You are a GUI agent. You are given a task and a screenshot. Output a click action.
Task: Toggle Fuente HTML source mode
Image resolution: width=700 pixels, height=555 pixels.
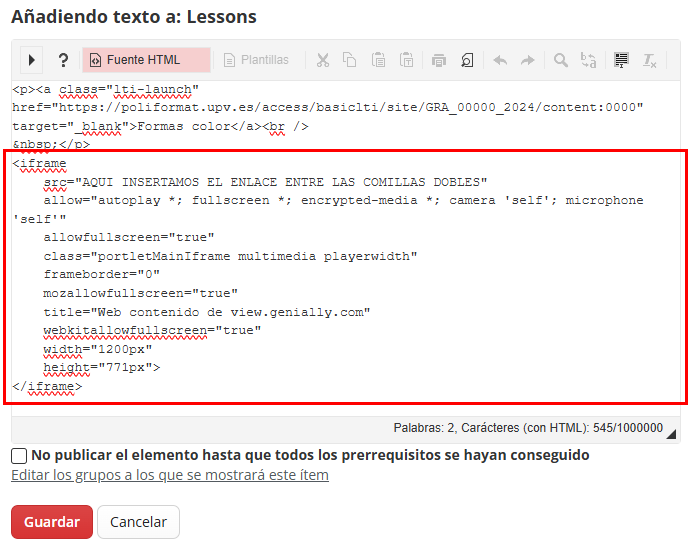(146, 60)
